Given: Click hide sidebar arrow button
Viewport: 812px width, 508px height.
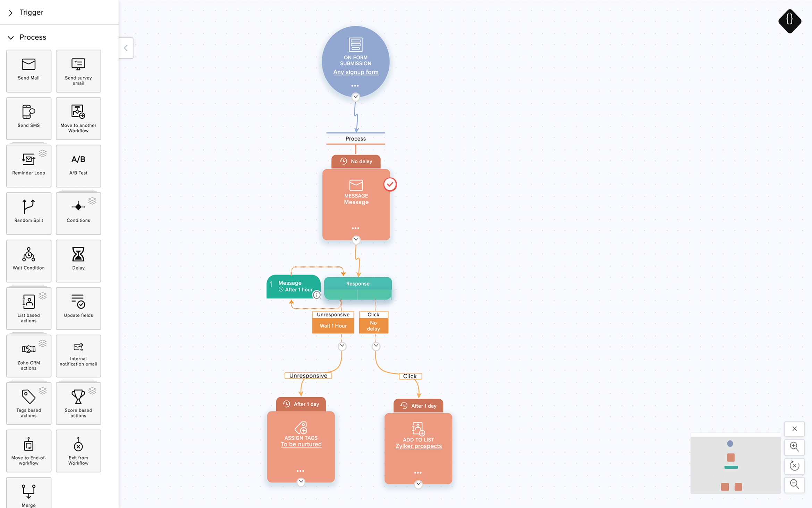Looking at the screenshot, I should point(125,48).
